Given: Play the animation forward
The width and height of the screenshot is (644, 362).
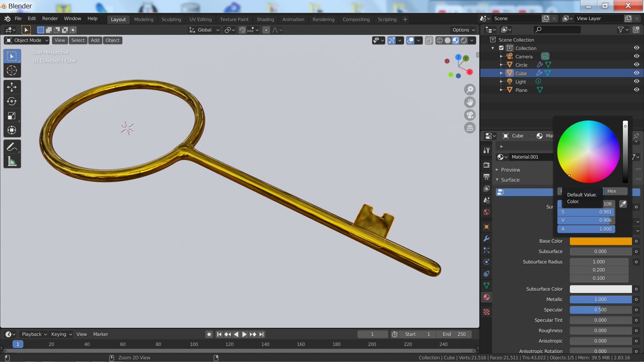Looking at the screenshot, I should pos(244,334).
